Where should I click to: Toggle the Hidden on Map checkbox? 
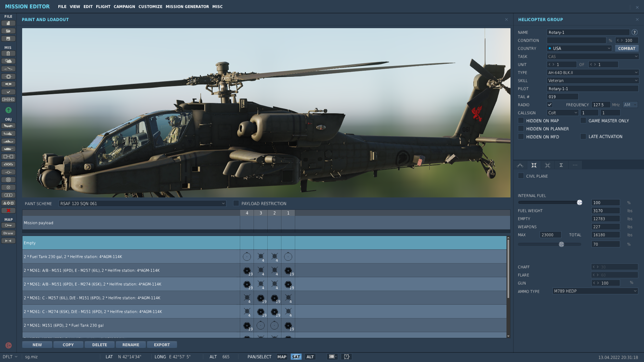tap(521, 121)
